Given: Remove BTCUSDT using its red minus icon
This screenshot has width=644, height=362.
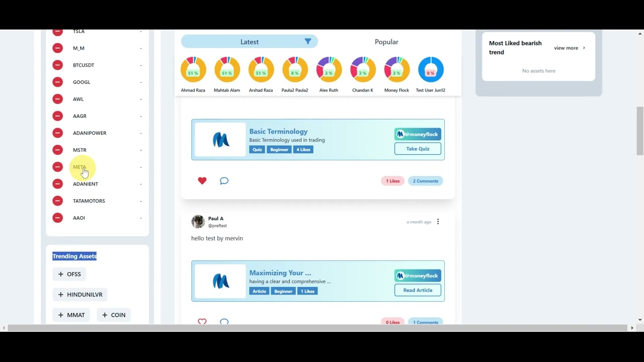Looking at the screenshot, I should 57,65.
